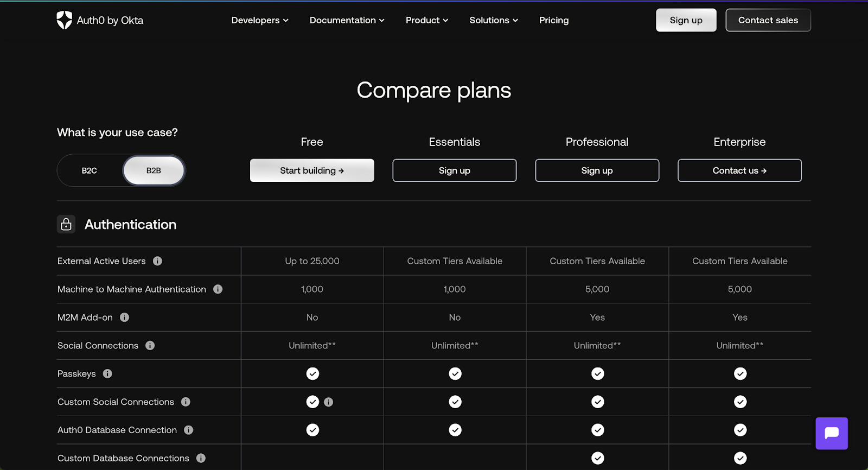Sign up for the Professional plan
This screenshot has height=470, width=868.
[597, 170]
